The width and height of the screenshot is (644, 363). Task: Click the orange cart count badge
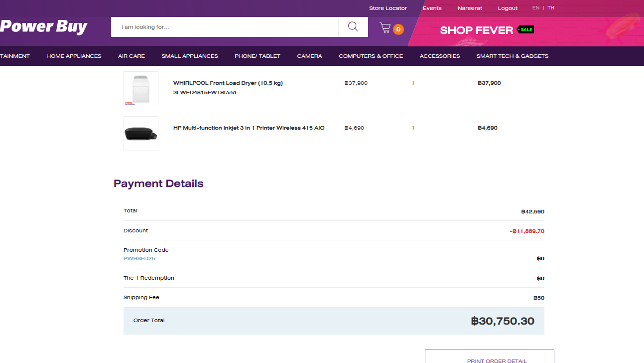[x=398, y=29]
